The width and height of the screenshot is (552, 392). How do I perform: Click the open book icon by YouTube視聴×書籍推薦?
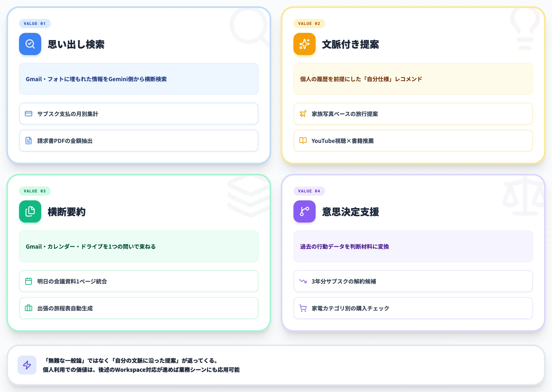(x=303, y=141)
